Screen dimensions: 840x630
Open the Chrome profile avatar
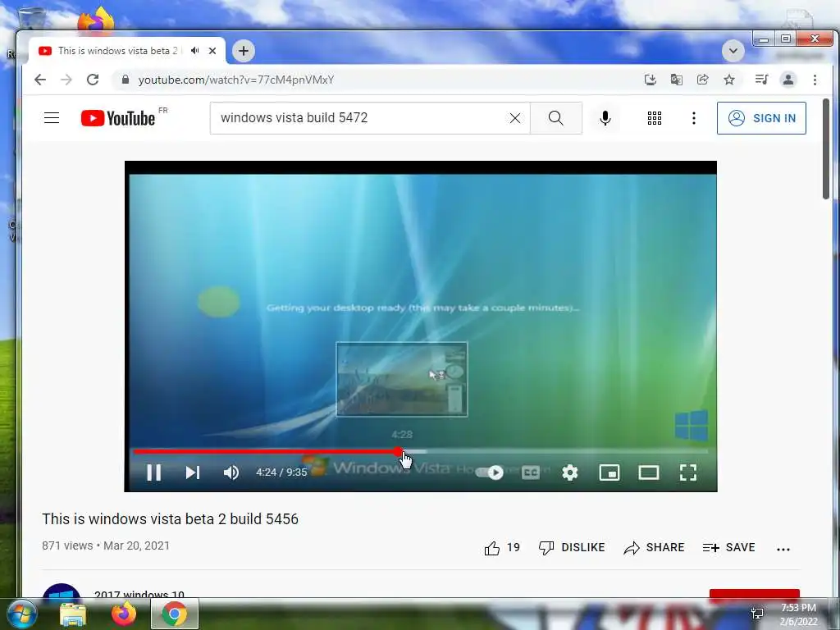788,80
